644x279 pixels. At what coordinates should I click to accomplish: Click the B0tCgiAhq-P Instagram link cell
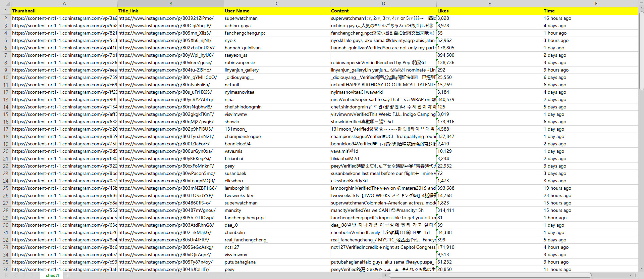[171, 26]
